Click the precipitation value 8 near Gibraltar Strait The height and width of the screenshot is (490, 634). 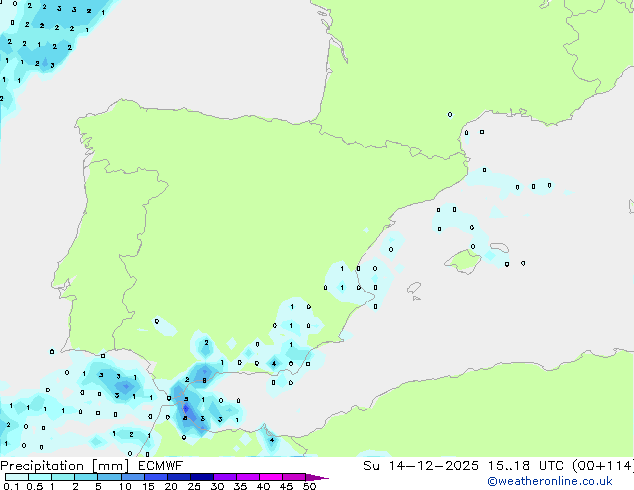click(204, 380)
